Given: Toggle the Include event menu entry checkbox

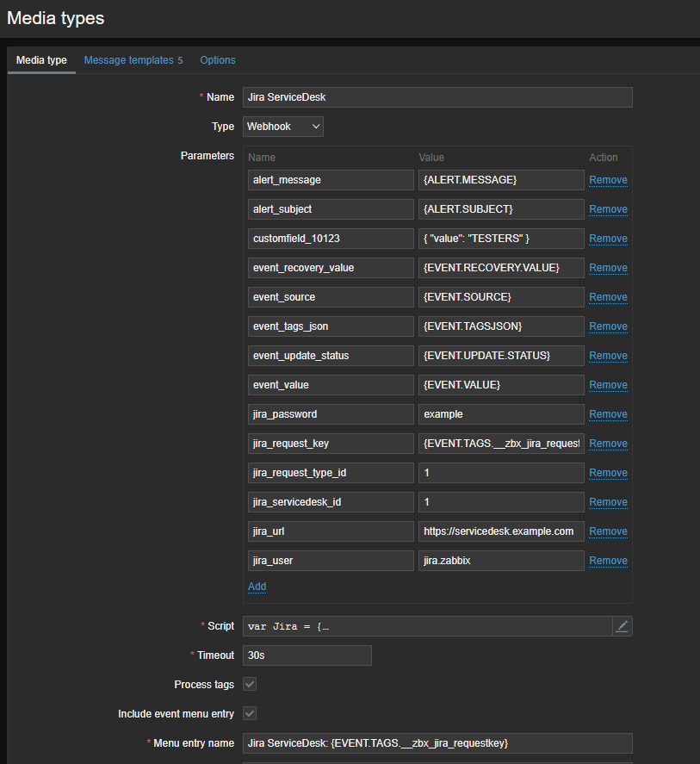Looking at the screenshot, I should (250, 714).
